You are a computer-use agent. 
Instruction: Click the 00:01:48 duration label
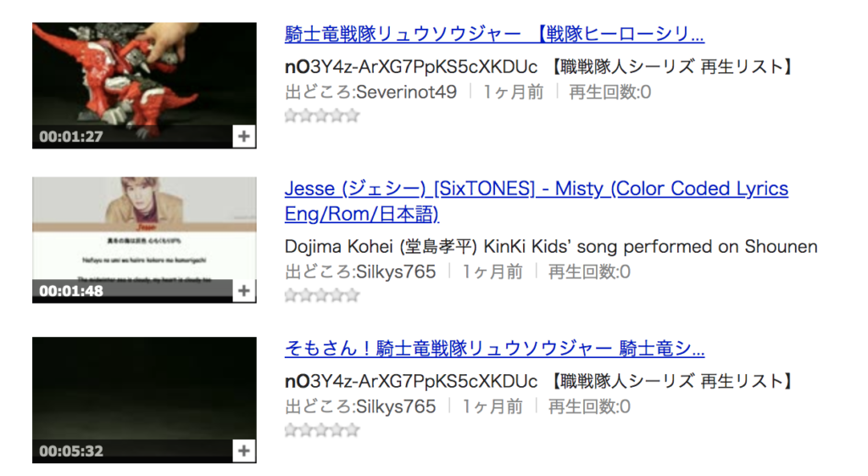pyautogui.click(x=71, y=291)
